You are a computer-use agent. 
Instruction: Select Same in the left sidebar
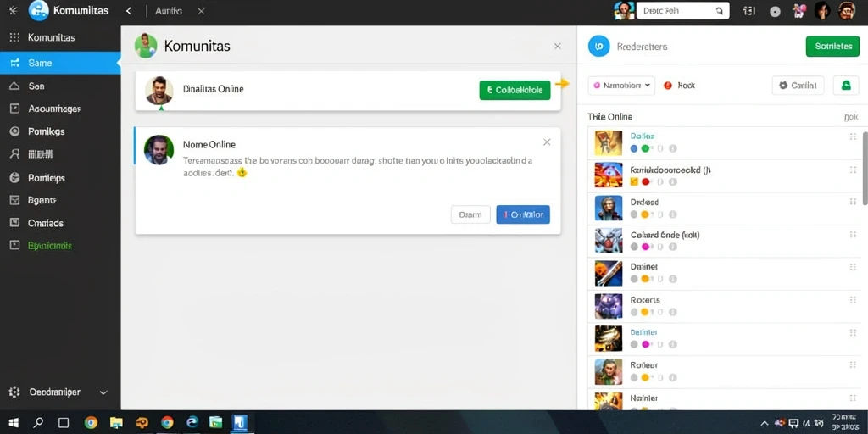point(60,63)
